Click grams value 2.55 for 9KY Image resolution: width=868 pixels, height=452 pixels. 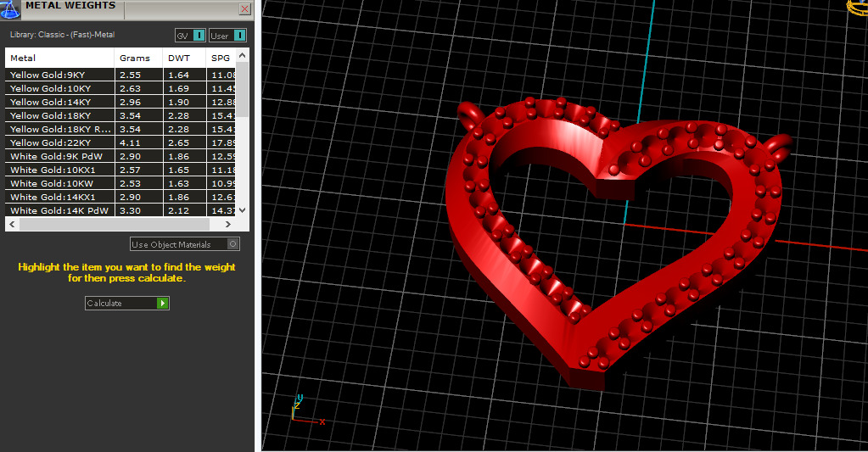pyautogui.click(x=130, y=75)
